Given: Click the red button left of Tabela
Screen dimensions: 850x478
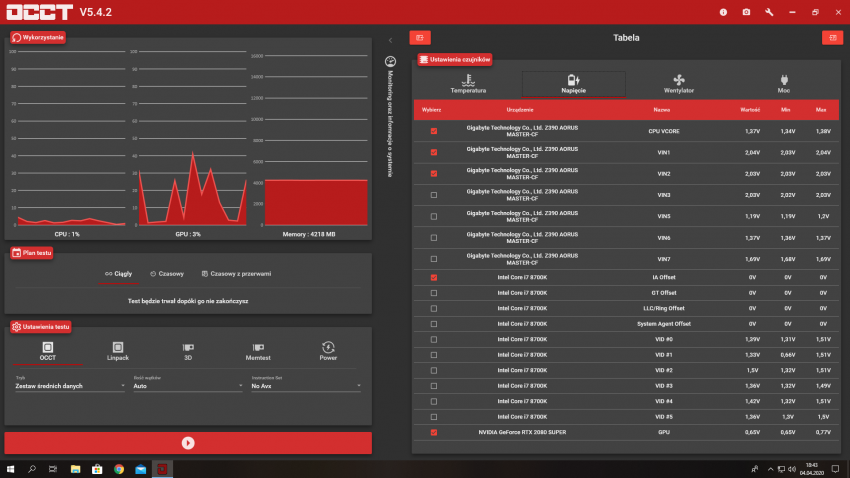Looking at the screenshot, I should tap(420, 38).
